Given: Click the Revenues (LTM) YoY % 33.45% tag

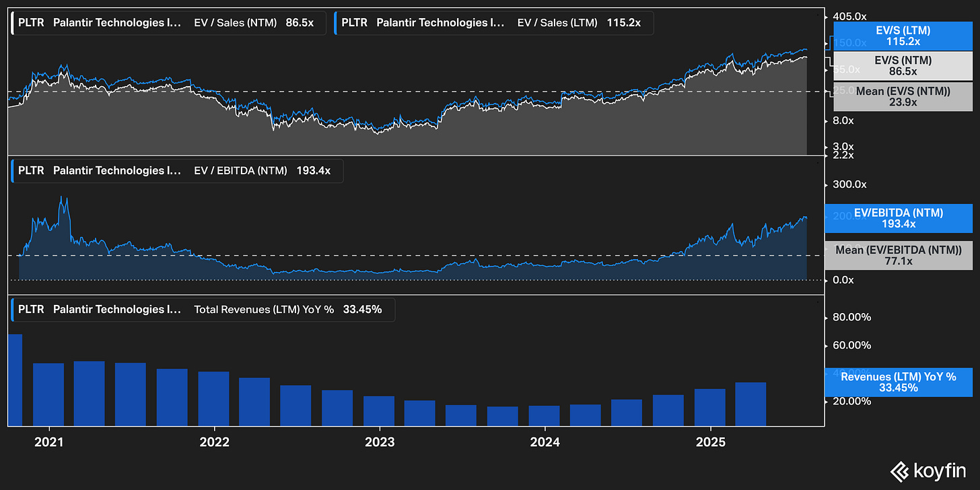Looking at the screenshot, I should pyautogui.click(x=899, y=382).
